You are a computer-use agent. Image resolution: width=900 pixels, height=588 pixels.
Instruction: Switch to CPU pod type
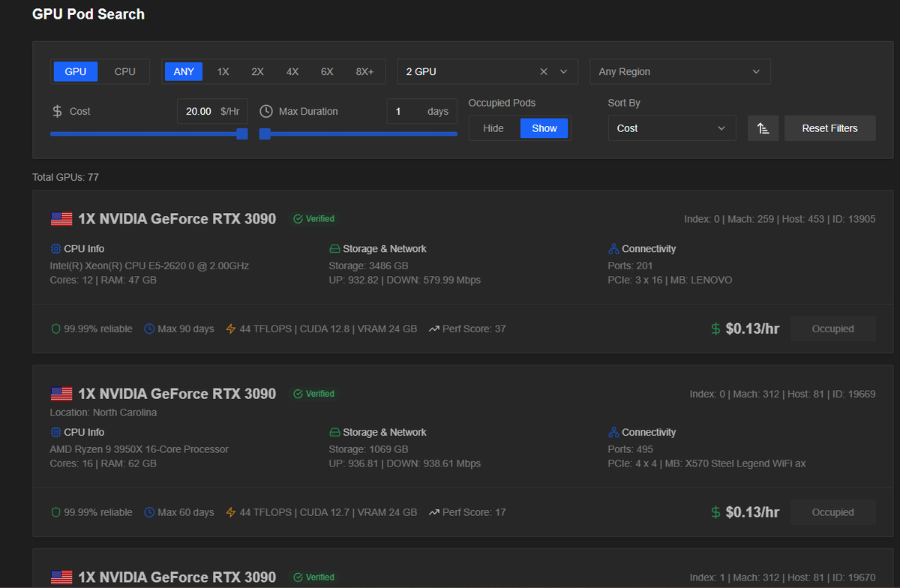point(125,71)
